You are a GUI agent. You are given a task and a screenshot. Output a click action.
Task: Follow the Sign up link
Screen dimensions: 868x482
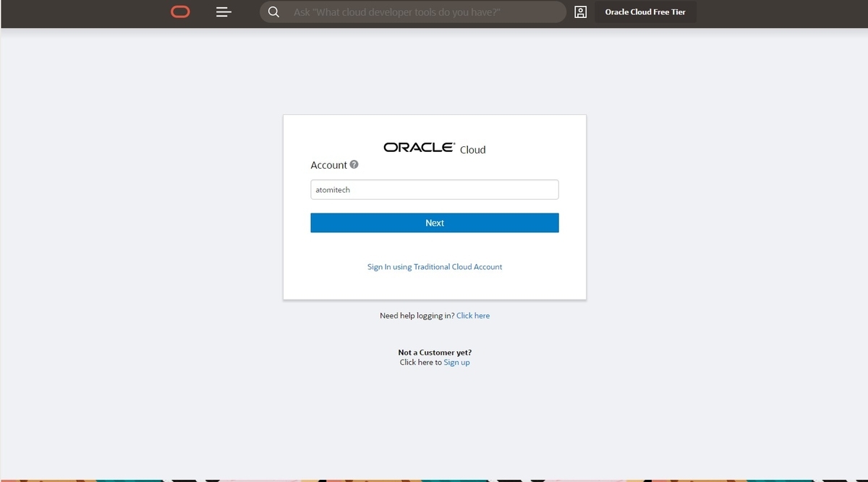click(x=456, y=363)
